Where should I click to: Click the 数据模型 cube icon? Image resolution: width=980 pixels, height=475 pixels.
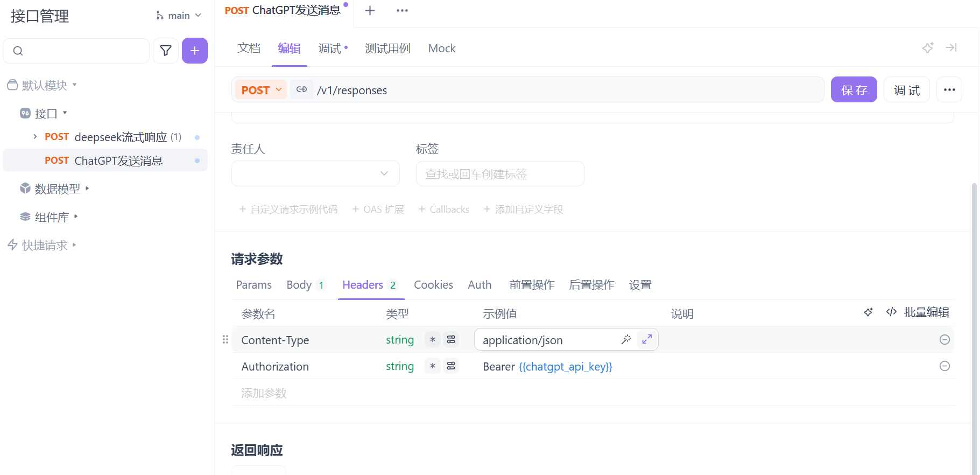point(25,188)
